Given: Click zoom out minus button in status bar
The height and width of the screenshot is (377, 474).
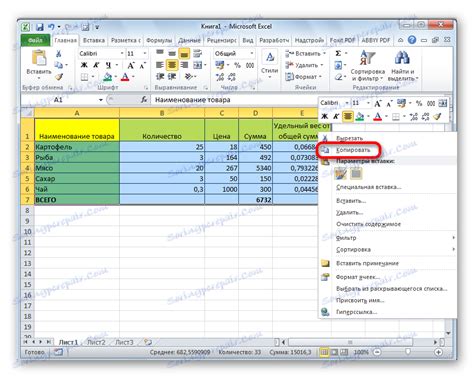Looking at the screenshot, I should [377, 352].
